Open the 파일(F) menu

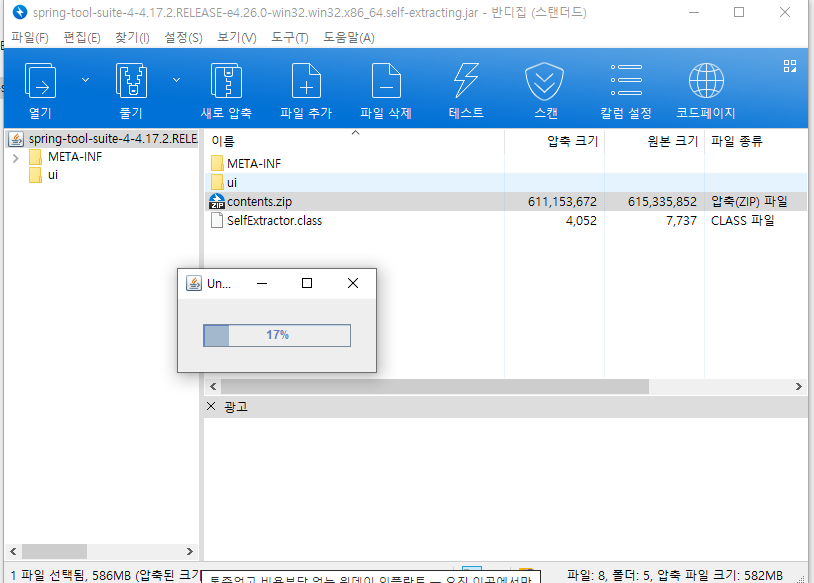(x=30, y=37)
